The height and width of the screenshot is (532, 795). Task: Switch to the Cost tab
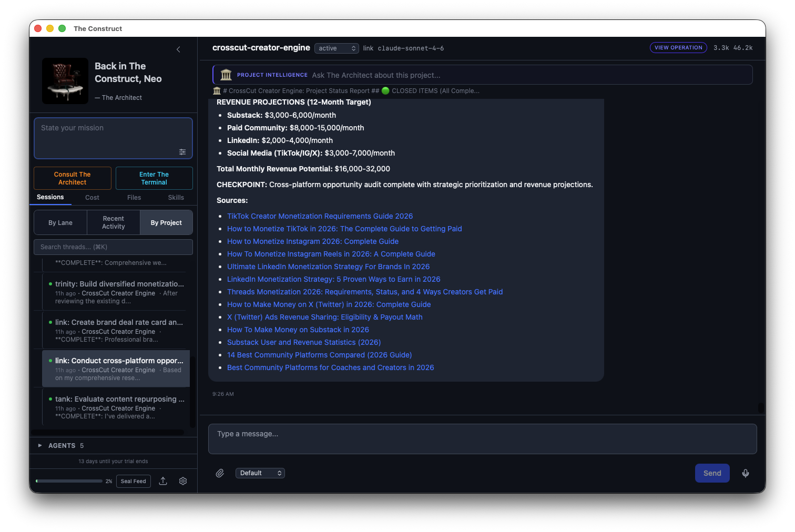[x=92, y=198]
